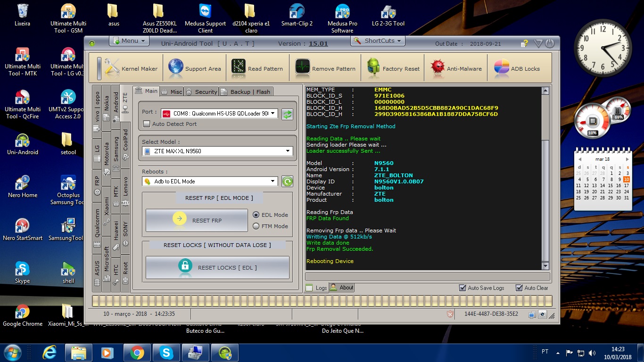Choose EDL Mode radio option
This screenshot has height=362, width=644.
tap(256, 215)
